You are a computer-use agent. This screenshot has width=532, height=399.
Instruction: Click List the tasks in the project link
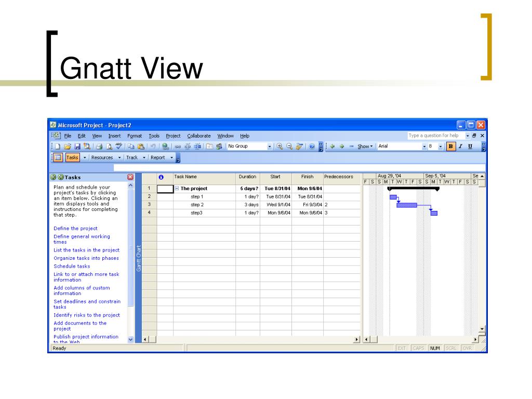pyautogui.click(x=87, y=250)
